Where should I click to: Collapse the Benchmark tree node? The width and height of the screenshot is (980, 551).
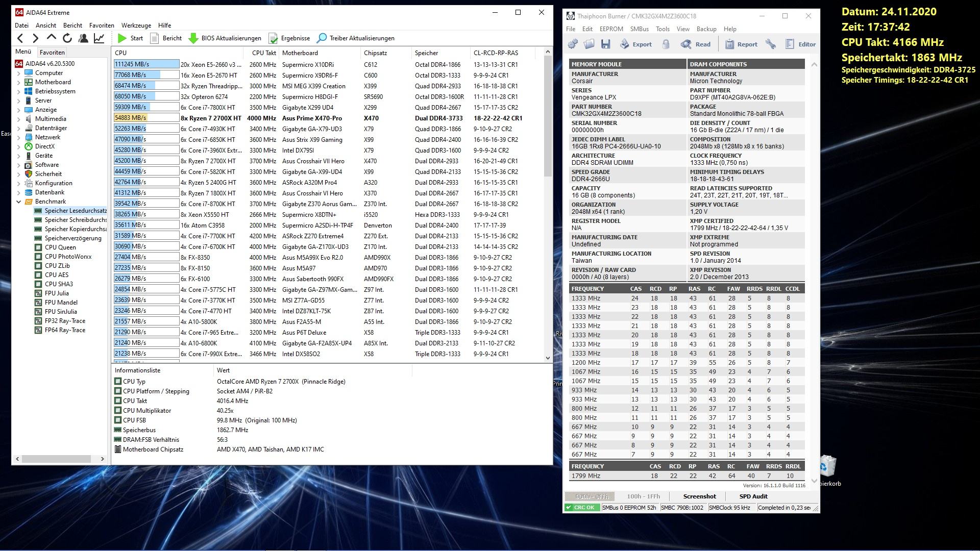19,202
